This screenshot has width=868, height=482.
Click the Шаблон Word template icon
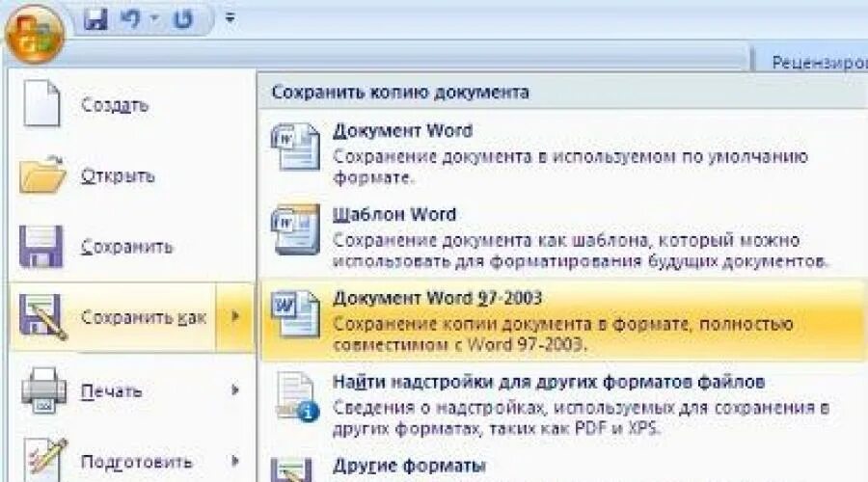pyautogui.click(x=295, y=229)
